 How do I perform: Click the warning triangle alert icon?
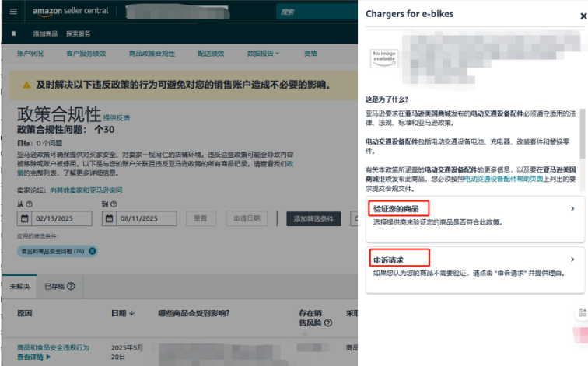(26, 85)
